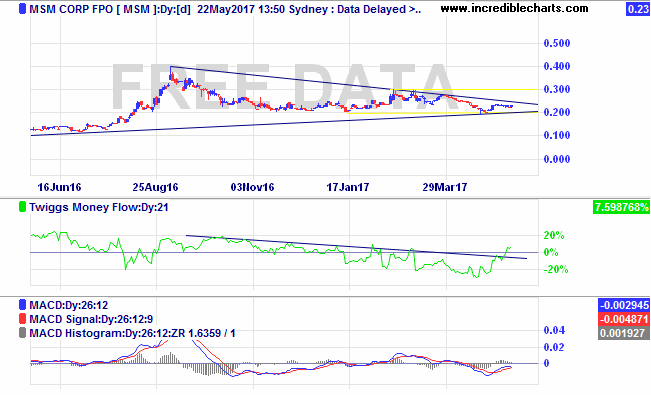Click the blue 0.23 price value box
The width and height of the screenshot is (651, 395).
point(638,9)
